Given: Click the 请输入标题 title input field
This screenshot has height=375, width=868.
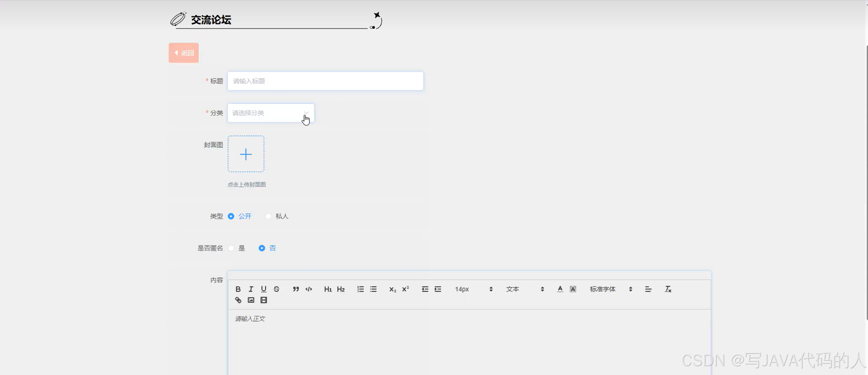Looking at the screenshot, I should pos(325,81).
